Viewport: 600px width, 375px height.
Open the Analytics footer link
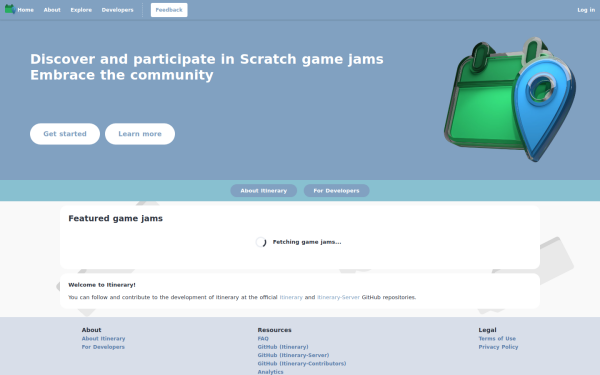[x=271, y=372]
